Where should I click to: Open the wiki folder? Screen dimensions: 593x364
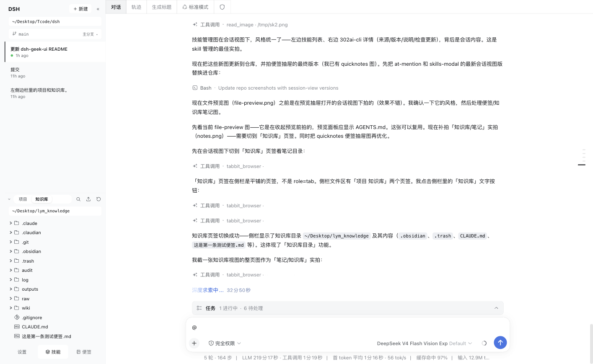(55, 308)
